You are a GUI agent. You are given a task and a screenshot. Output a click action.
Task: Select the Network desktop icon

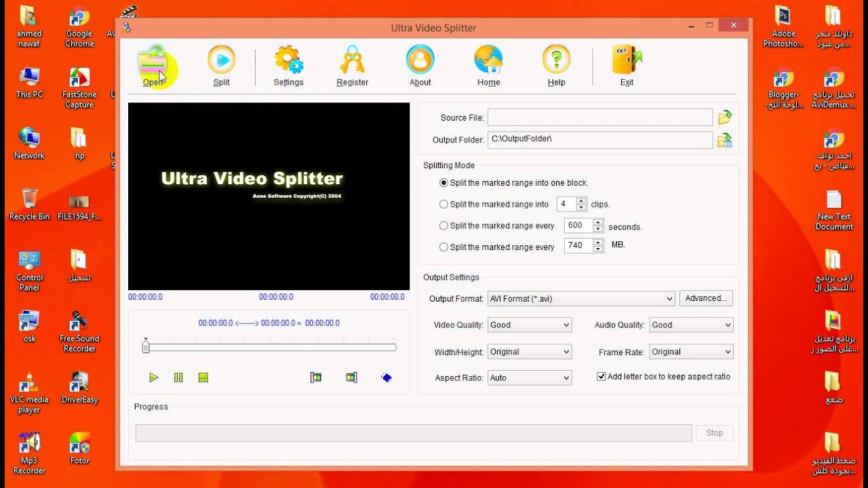click(x=29, y=144)
